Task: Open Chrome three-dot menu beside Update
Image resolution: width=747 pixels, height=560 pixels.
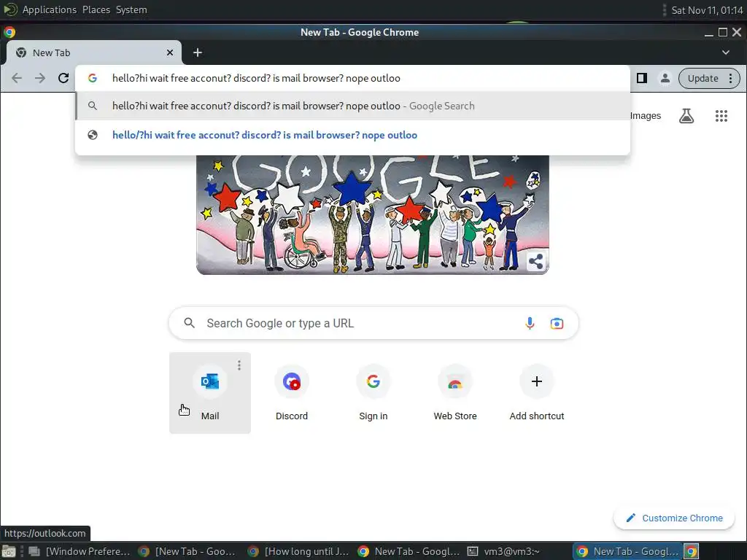Action: pyautogui.click(x=730, y=78)
